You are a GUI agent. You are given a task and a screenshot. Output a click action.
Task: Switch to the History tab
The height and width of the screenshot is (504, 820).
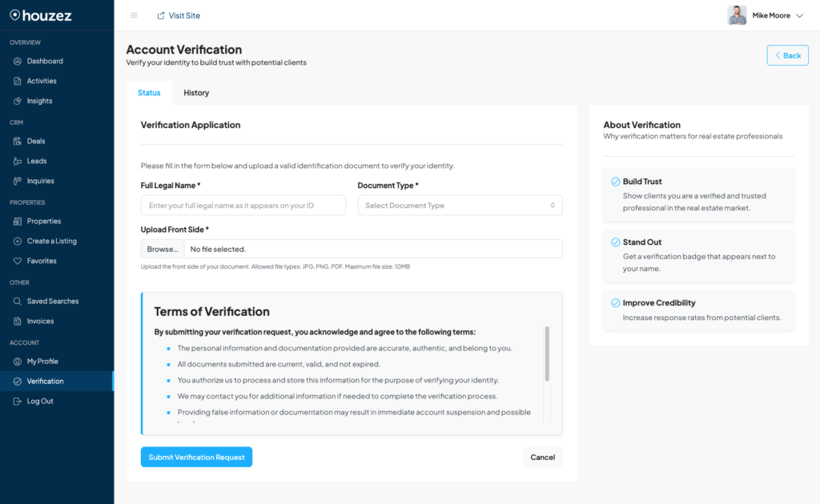pyautogui.click(x=196, y=93)
